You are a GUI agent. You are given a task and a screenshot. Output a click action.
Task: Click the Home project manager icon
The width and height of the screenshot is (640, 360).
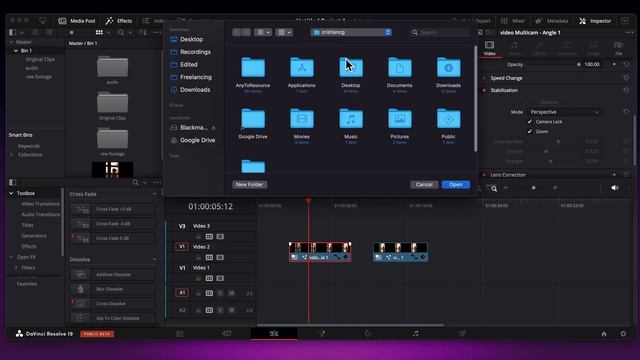[x=604, y=334]
